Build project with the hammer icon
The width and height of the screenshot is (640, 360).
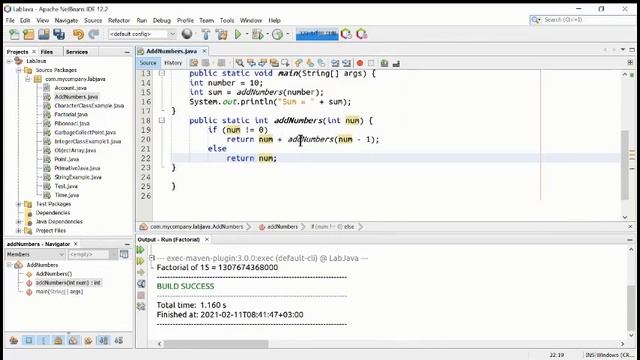click(x=206, y=34)
